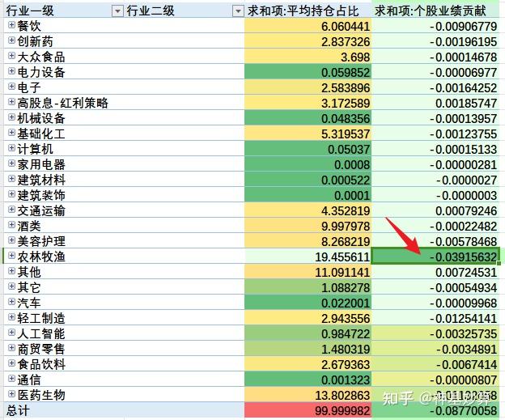Viewport: 505px width, 420px height.
Task: Click cell value 0.059852
Action: [346, 73]
